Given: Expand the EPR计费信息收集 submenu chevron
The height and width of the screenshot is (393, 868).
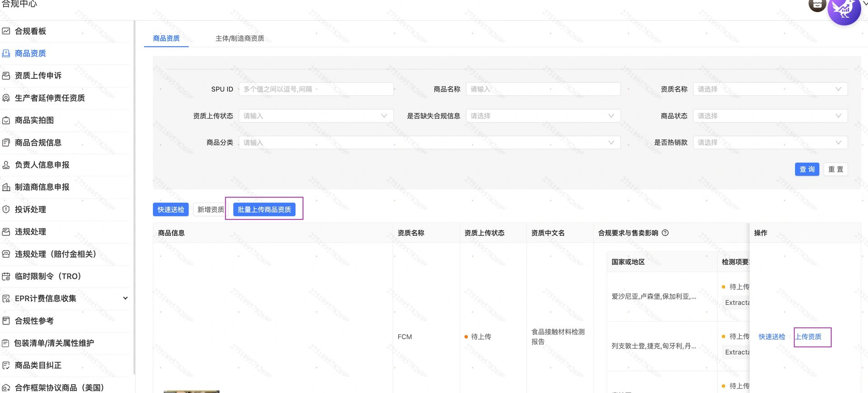Looking at the screenshot, I should 125,298.
